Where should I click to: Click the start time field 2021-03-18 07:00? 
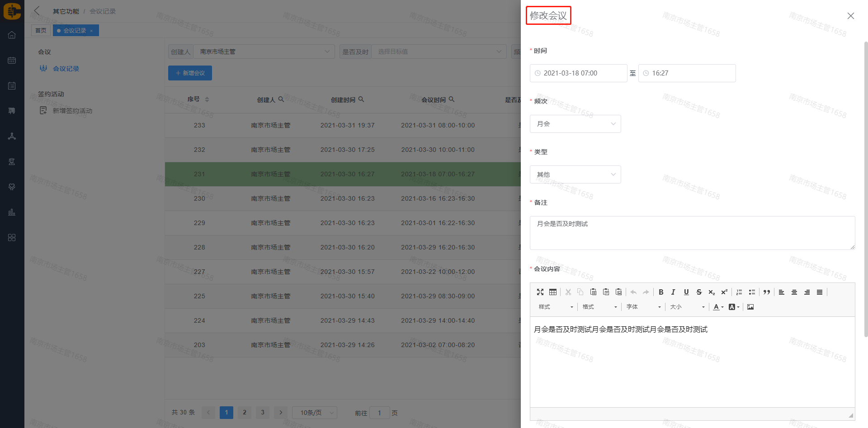578,73
